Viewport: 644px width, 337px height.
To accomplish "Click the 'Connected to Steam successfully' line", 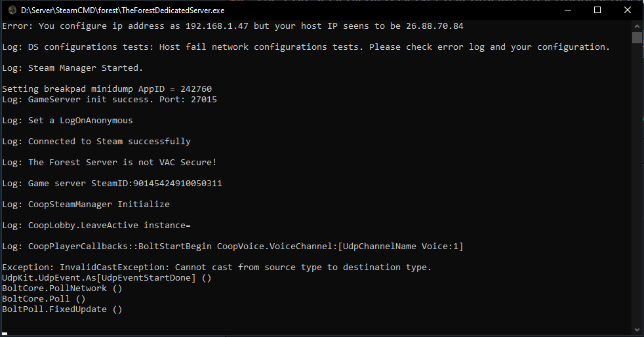I will point(96,142).
